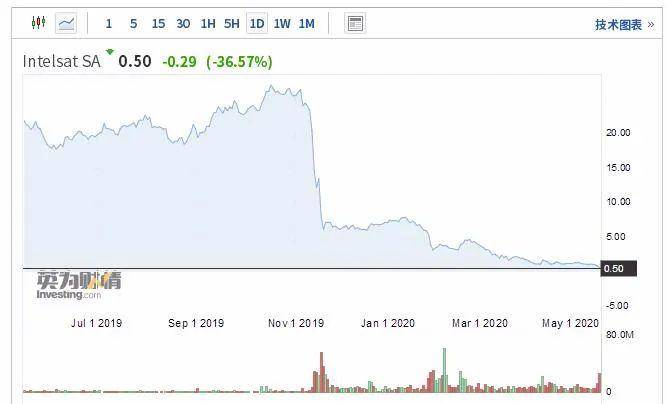Click the Investing.com watermark logo
This screenshot has height=404, width=667.
[x=78, y=286]
